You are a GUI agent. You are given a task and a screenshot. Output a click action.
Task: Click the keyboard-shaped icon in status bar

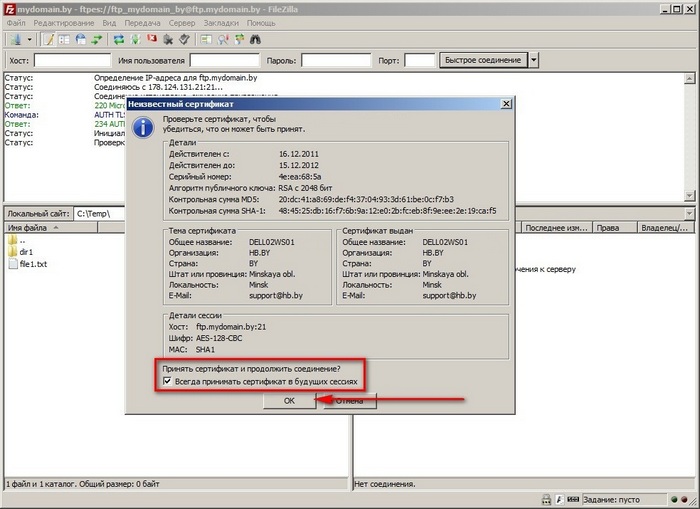click(x=573, y=499)
